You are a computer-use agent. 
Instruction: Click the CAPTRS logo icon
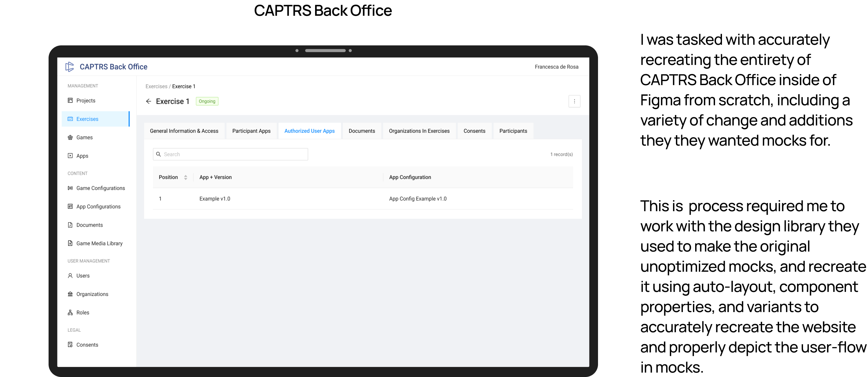coord(69,67)
